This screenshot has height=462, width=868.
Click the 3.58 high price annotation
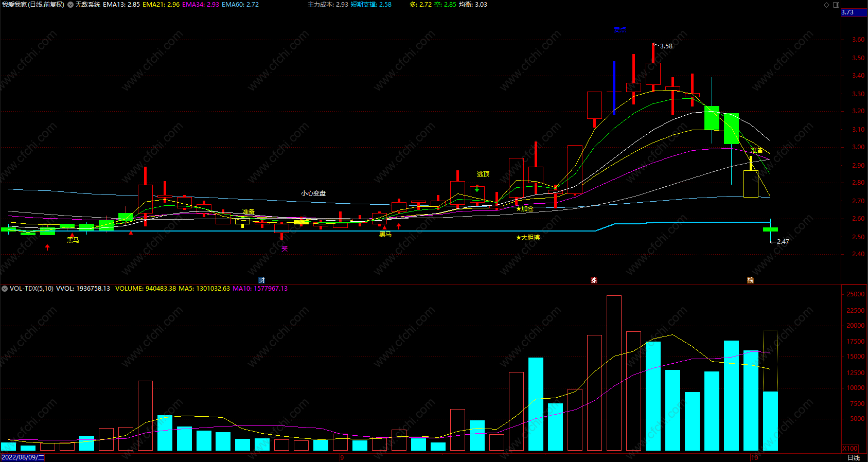[x=666, y=46]
